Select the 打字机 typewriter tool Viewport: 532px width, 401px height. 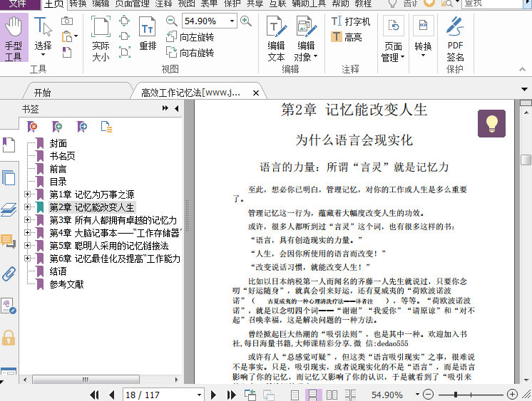[351, 21]
